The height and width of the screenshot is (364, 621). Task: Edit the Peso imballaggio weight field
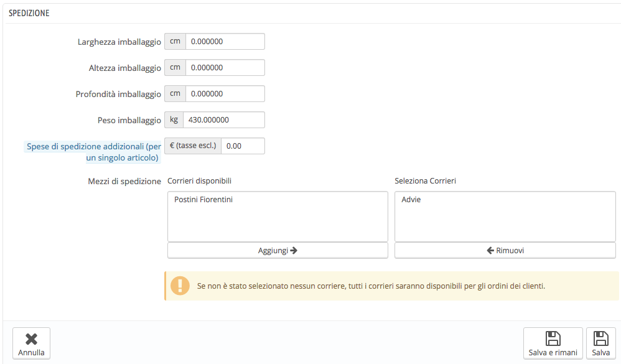[x=224, y=120]
